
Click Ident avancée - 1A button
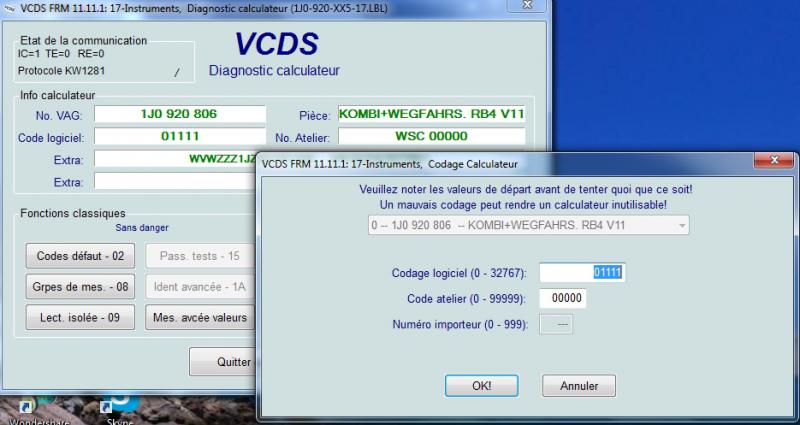[x=200, y=287]
